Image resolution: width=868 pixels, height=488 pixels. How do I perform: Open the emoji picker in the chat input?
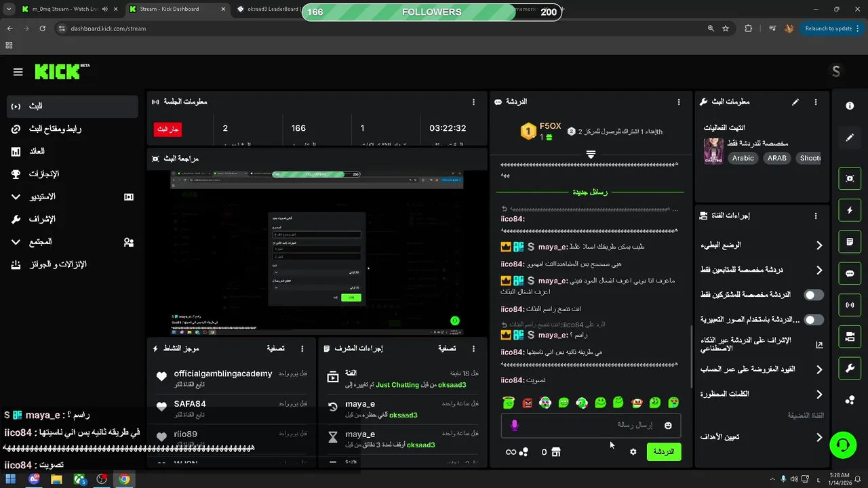click(x=668, y=426)
